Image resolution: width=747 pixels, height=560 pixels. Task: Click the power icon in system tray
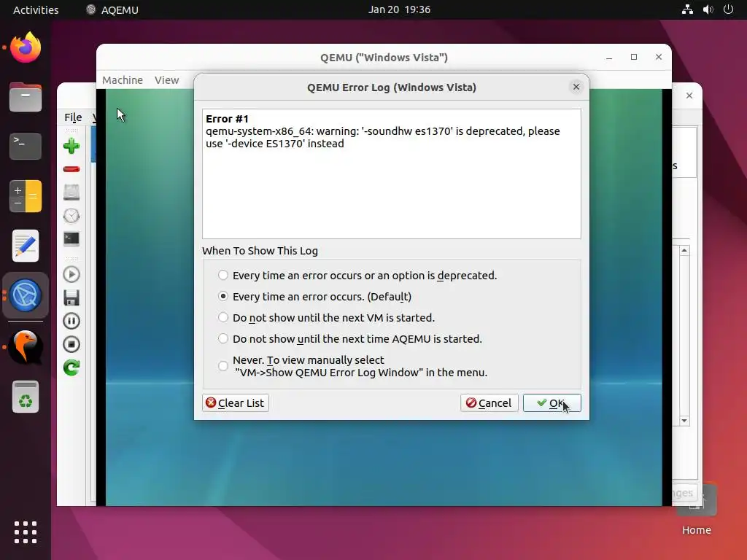point(728,9)
